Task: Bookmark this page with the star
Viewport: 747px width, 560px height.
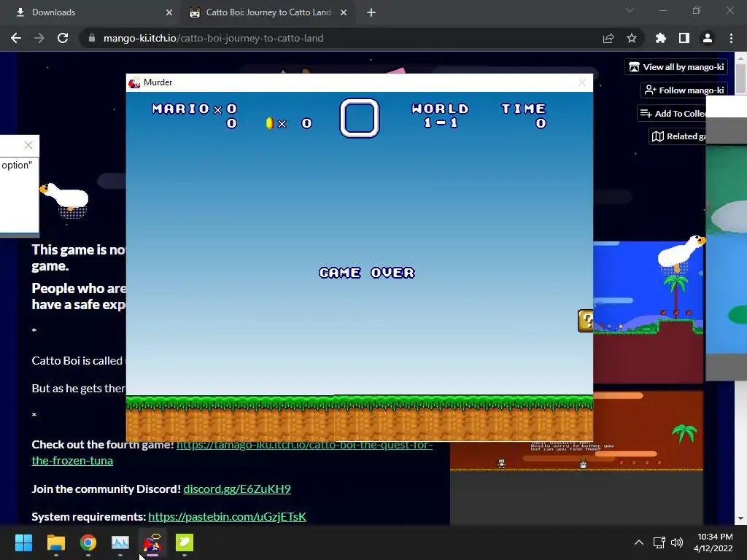Action: click(632, 38)
